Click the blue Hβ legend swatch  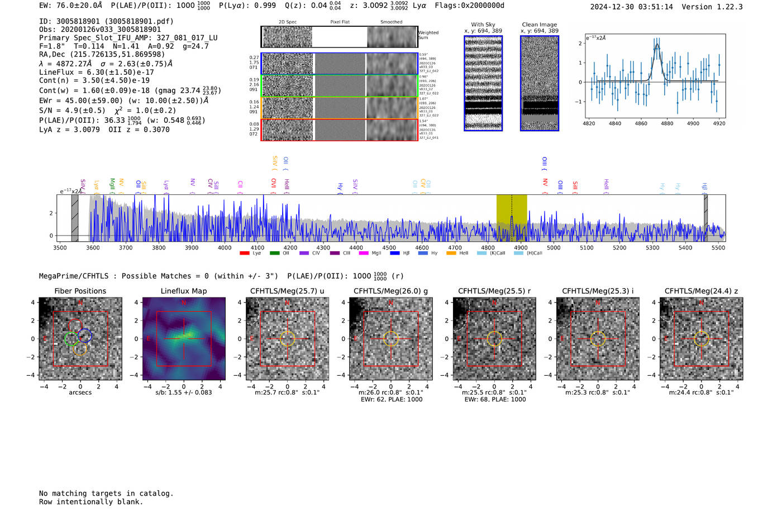click(x=395, y=253)
